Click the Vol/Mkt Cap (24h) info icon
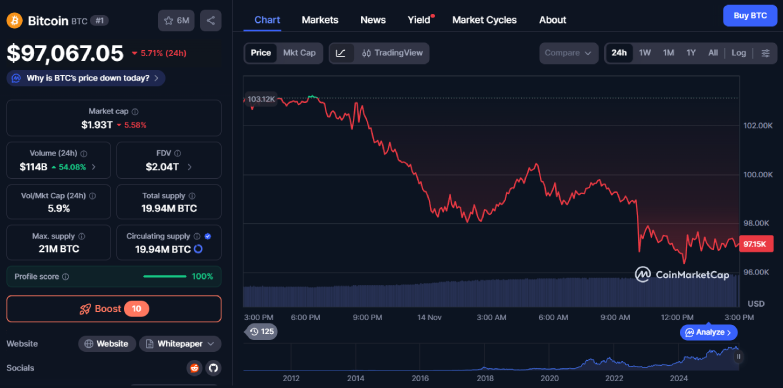This screenshot has width=783, height=388. point(92,196)
